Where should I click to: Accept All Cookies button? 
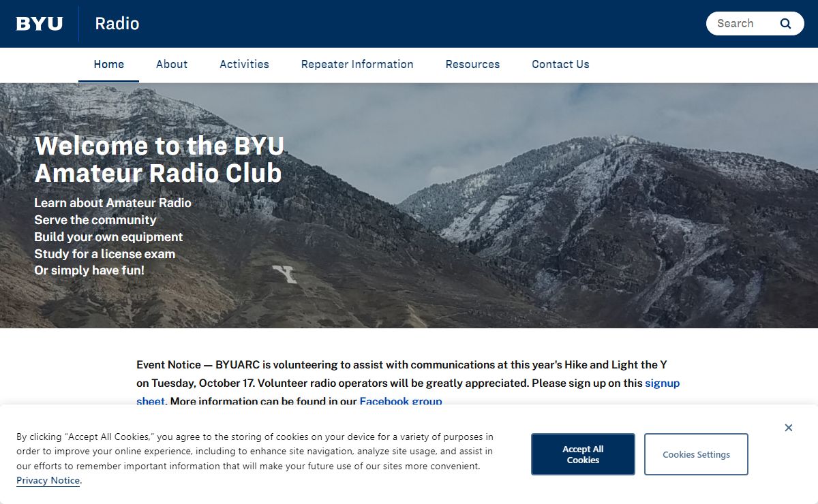(x=583, y=454)
